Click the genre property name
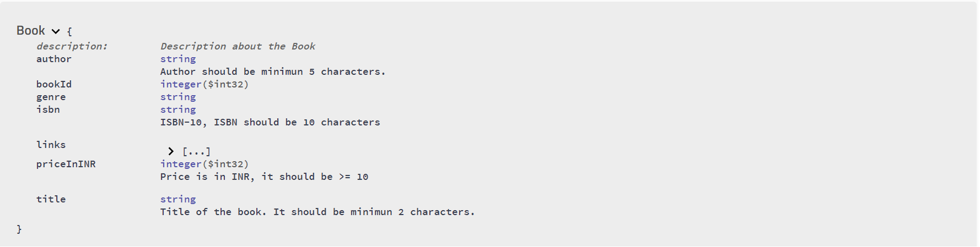Image resolution: width=980 pixels, height=247 pixels. [51, 97]
